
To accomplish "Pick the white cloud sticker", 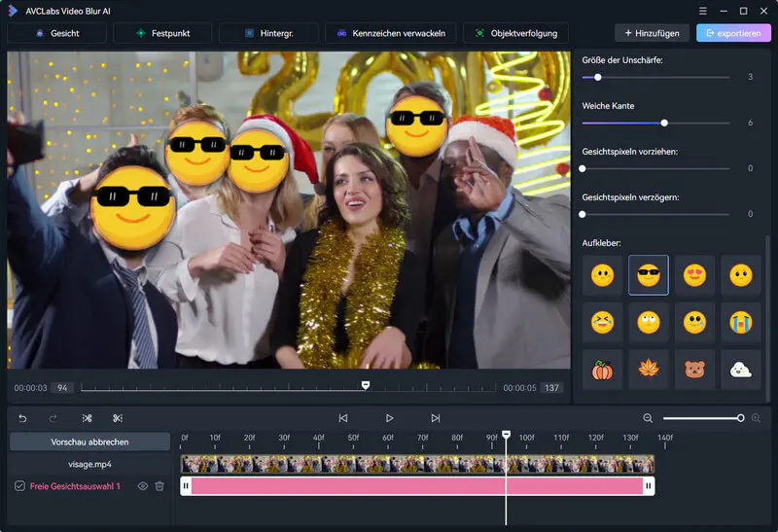I will point(741,370).
